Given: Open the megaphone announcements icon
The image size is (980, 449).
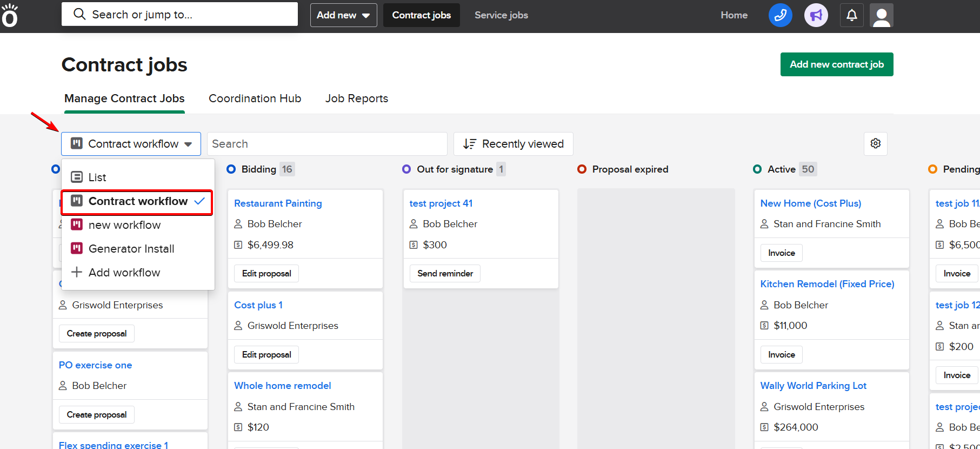Looking at the screenshot, I should click(x=816, y=15).
